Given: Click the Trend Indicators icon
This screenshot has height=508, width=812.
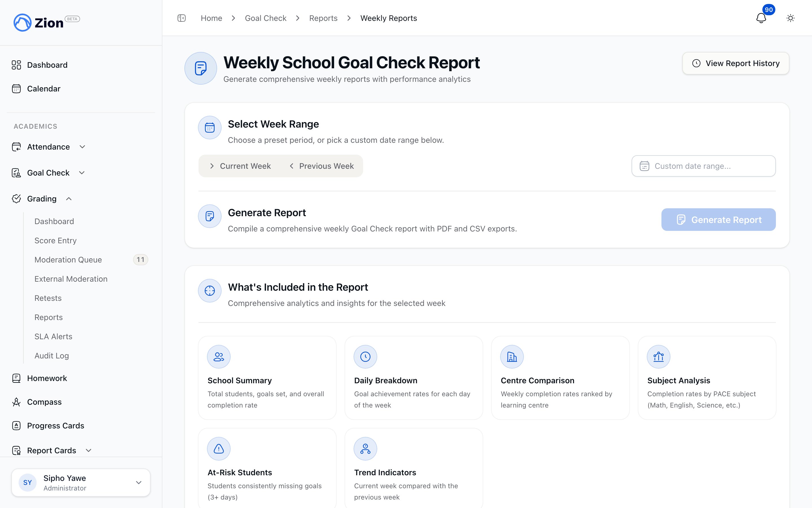Looking at the screenshot, I should (365, 449).
